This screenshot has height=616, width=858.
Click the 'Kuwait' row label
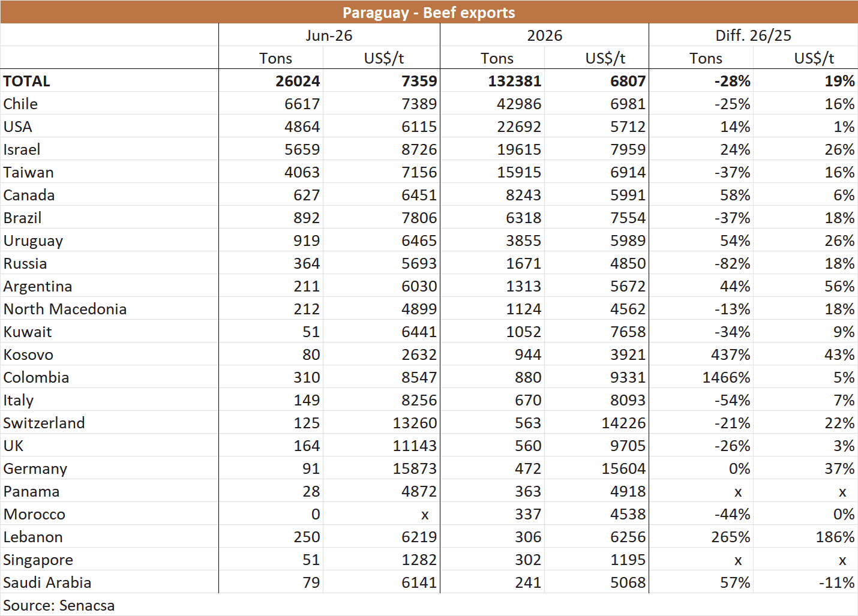coord(28,332)
